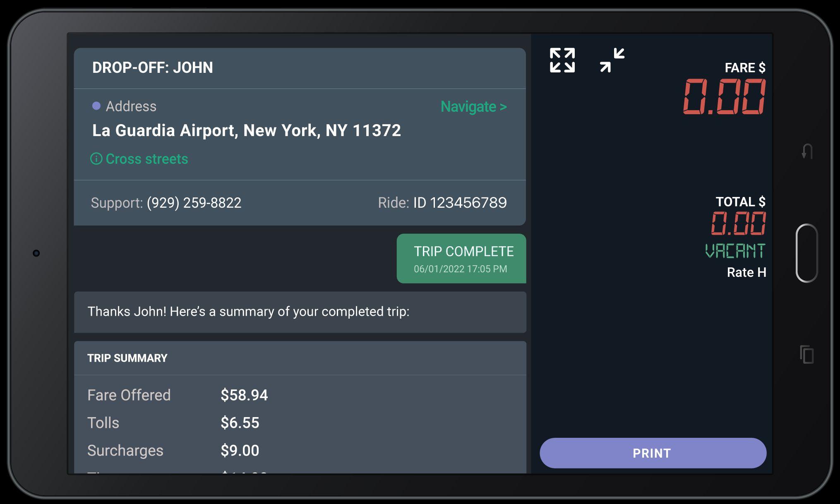This screenshot has width=840, height=504.
Task: Tap the purple Address dot marker
Action: [96, 106]
